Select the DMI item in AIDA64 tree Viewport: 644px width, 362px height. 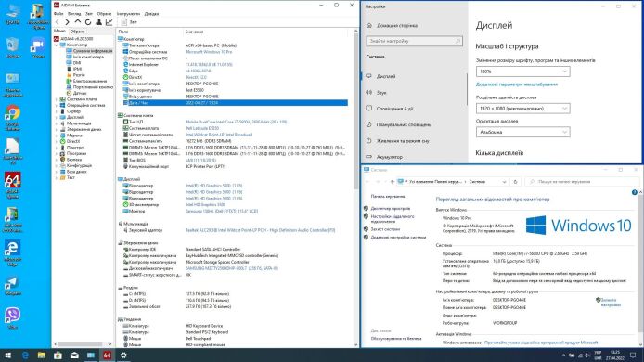click(x=74, y=63)
